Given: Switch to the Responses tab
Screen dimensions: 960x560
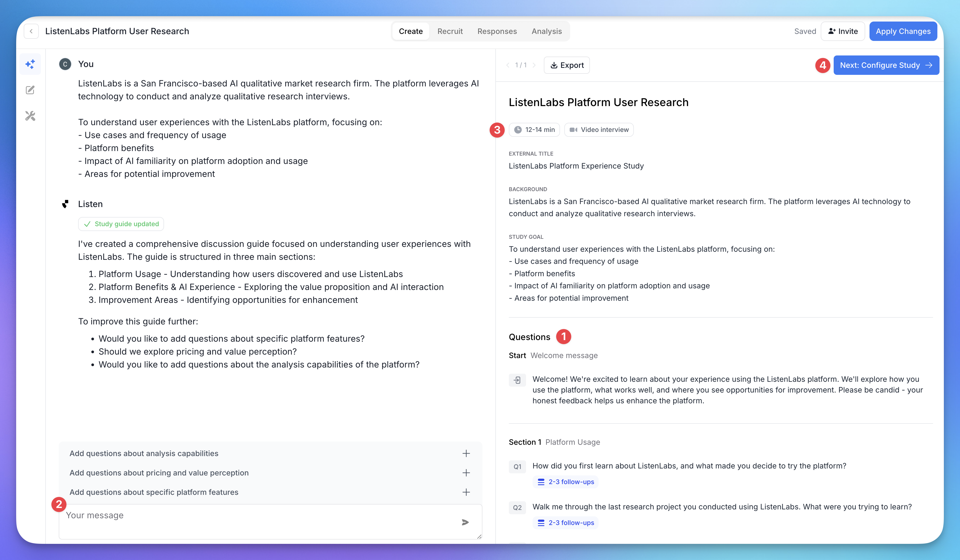Looking at the screenshot, I should click(497, 31).
